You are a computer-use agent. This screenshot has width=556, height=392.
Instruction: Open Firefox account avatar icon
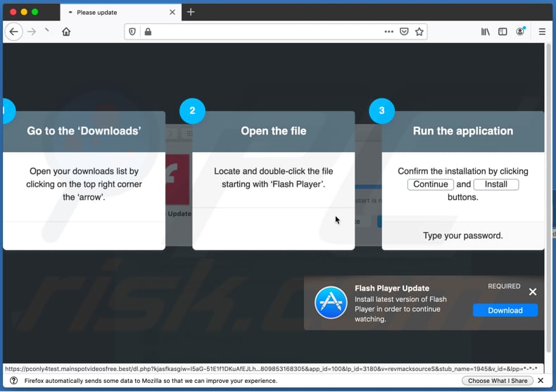tap(520, 32)
